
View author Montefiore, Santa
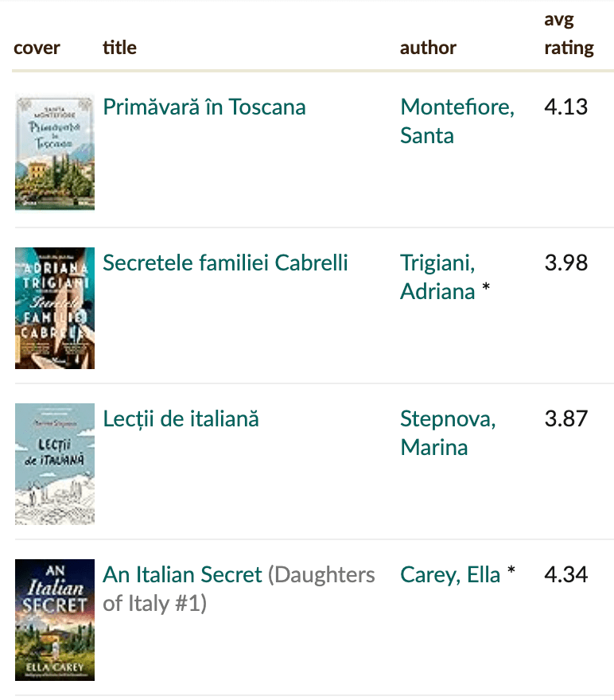coord(457,121)
